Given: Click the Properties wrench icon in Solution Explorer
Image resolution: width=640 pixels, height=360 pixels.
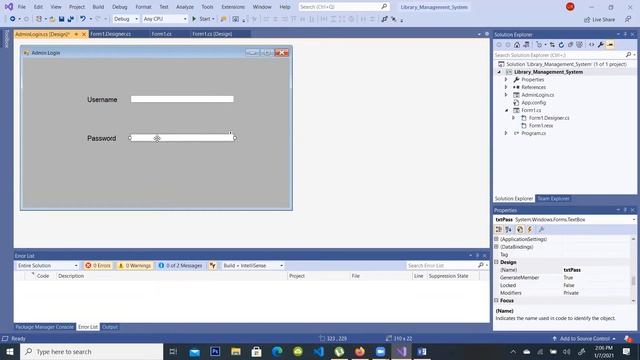Looking at the screenshot, I should coord(600,45).
